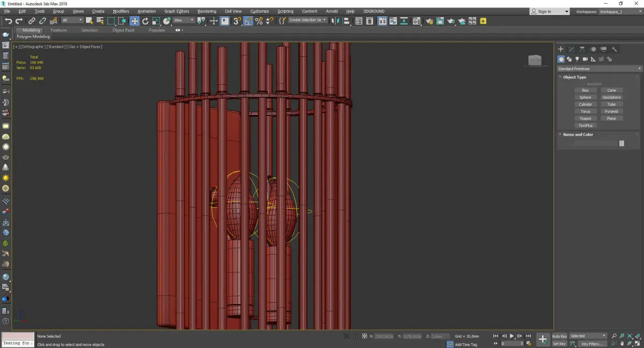Open Render Setup dialog
Image resolution: width=644 pixels, height=348 pixels.
coord(429,21)
